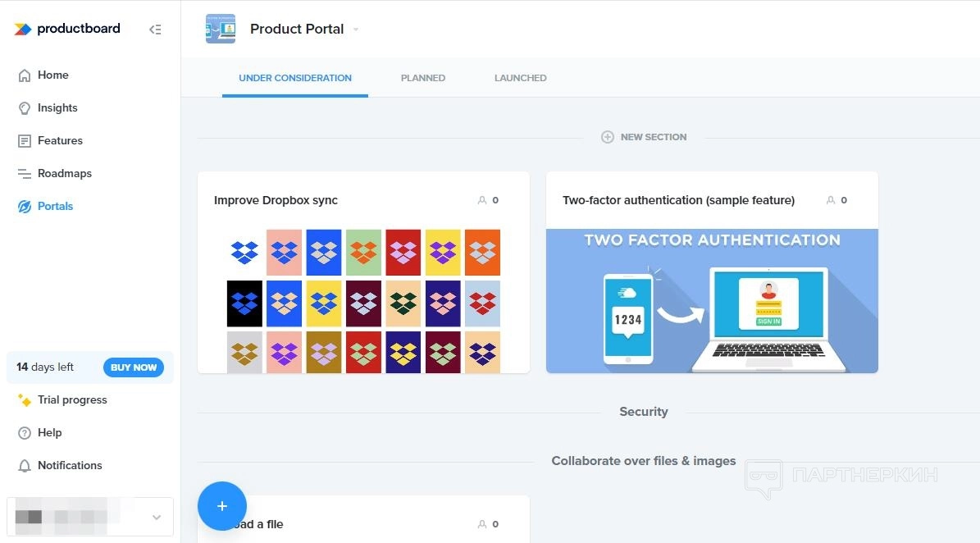Viewport: 980px width, 543px height.
Task: Add a New Section
Action: (x=644, y=137)
